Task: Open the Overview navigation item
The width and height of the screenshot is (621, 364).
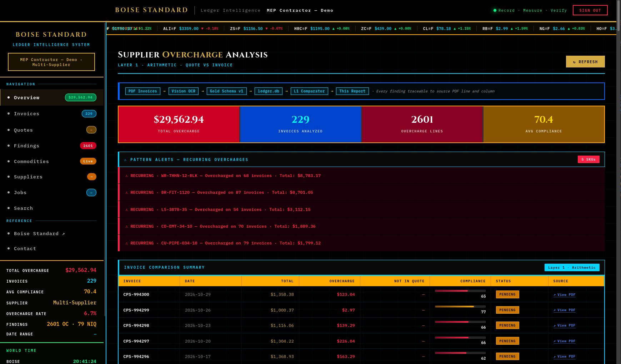Action: [x=52, y=97]
